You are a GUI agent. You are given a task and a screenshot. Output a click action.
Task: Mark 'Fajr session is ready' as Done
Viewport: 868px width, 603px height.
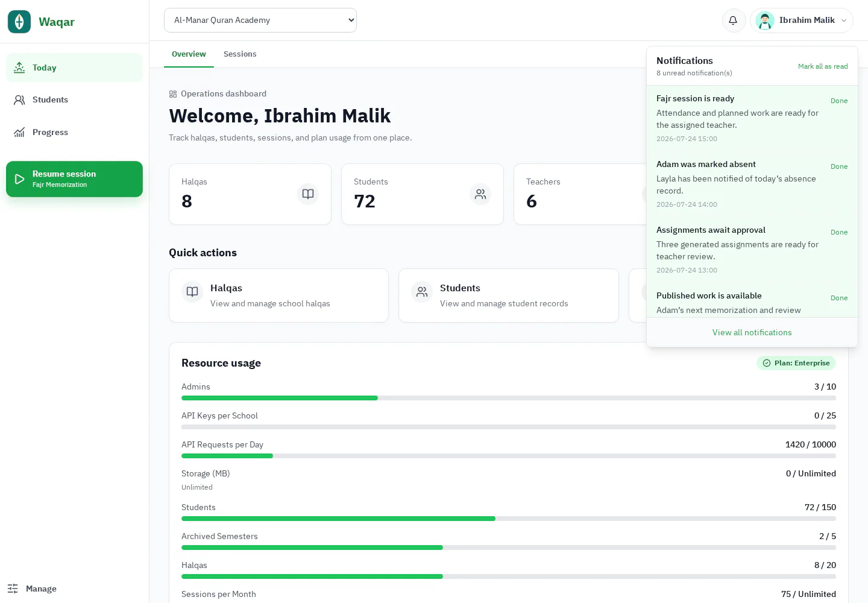coord(839,101)
